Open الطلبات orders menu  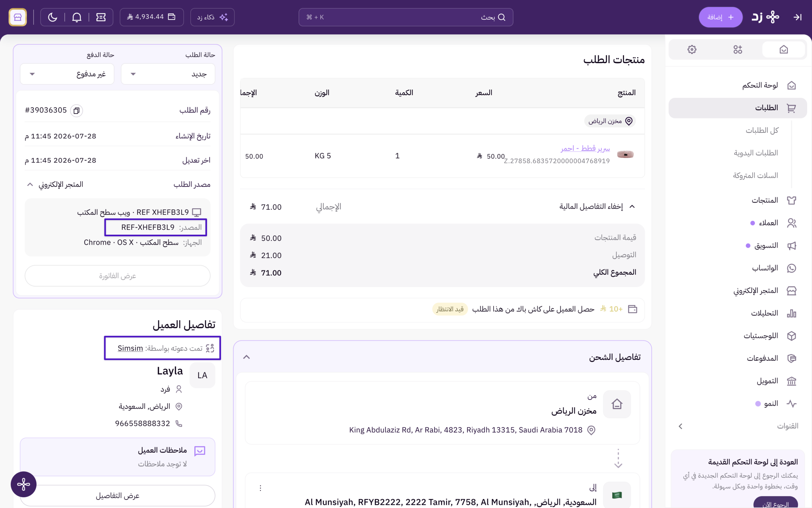click(737, 108)
